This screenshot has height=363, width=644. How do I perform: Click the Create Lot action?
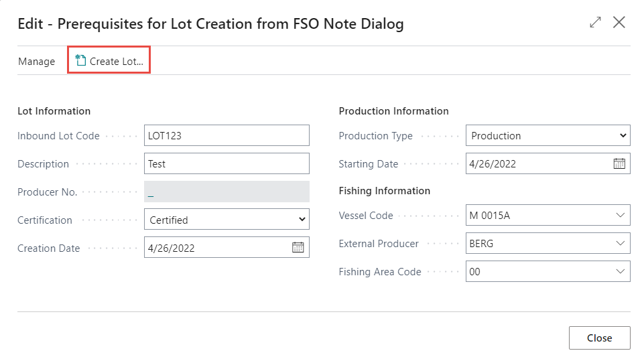click(x=109, y=61)
